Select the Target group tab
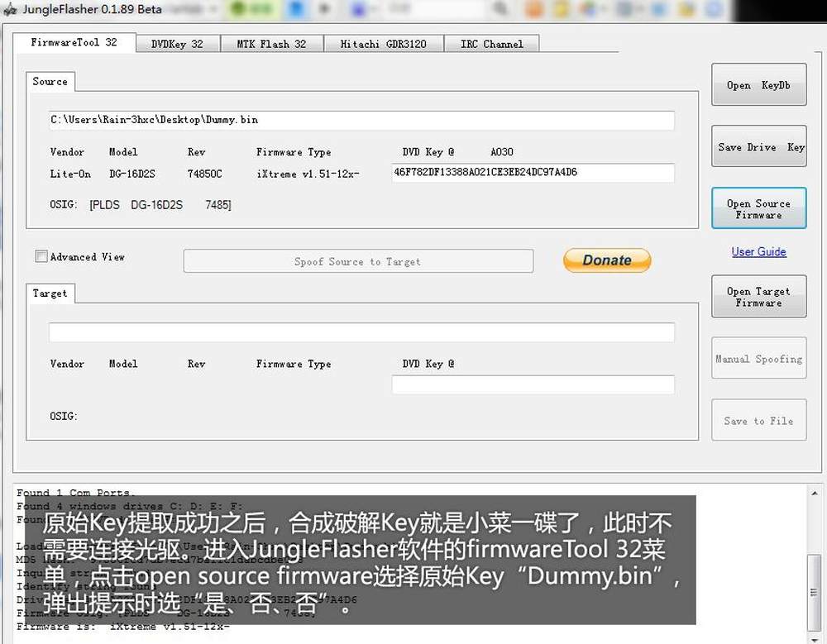The image size is (827, 644). (50, 293)
